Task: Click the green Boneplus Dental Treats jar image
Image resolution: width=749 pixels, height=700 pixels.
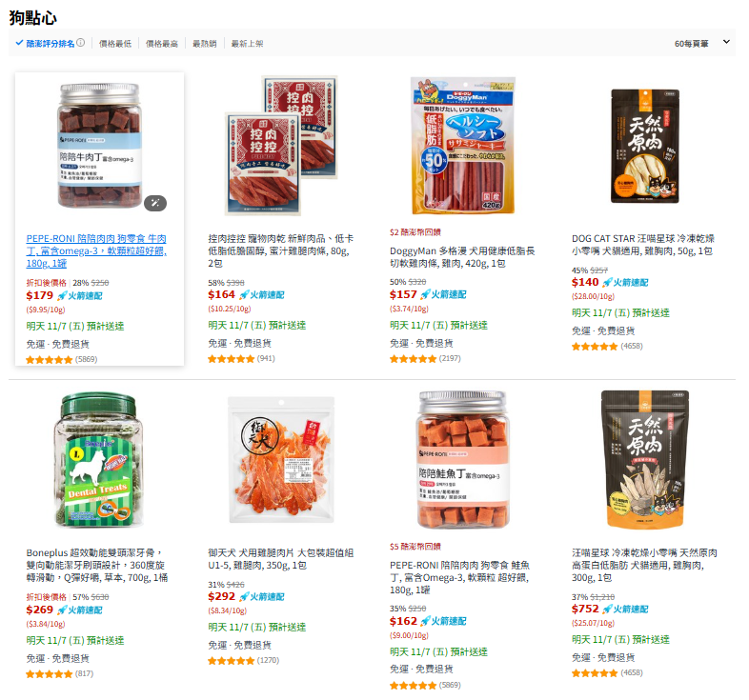Action: pos(99,460)
